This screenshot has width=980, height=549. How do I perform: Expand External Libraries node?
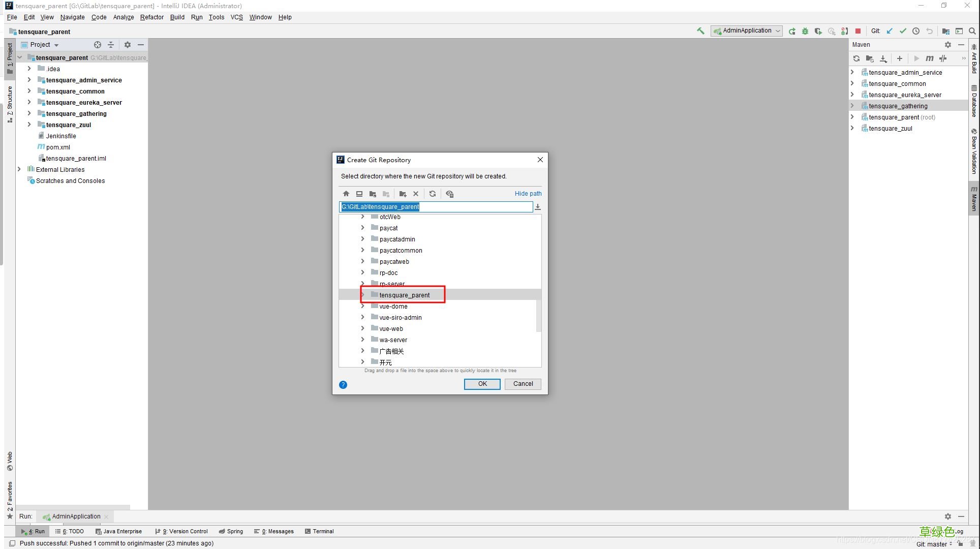tap(19, 169)
